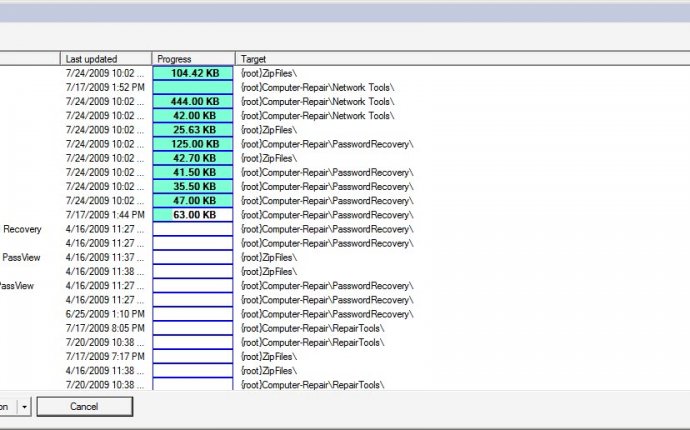Click the 104.42 KB progress bar
This screenshot has height=430, width=690.
pyautogui.click(x=193, y=73)
